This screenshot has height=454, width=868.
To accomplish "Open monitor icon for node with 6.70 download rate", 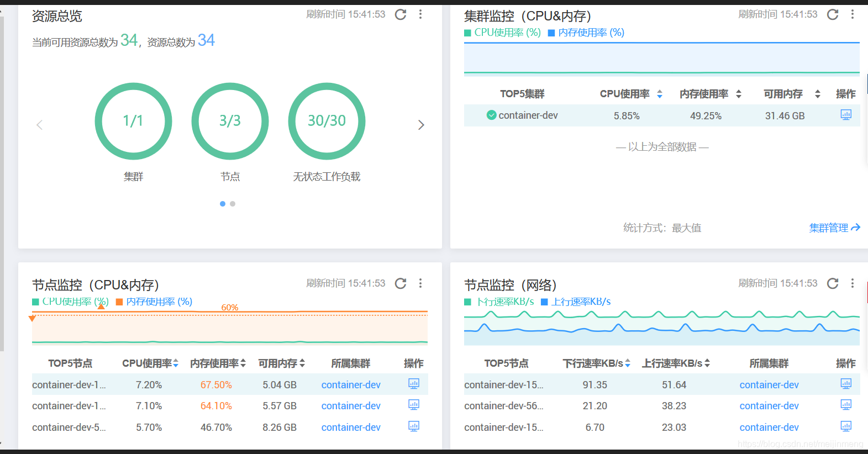I will (846, 426).
